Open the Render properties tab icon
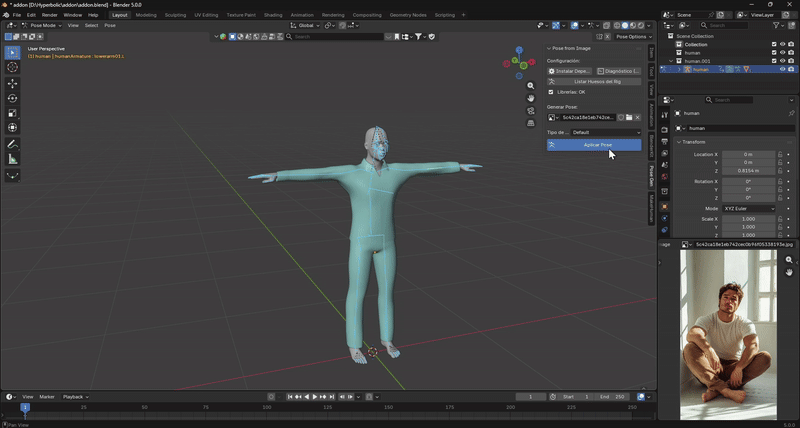800x428 pixels. 664,129
